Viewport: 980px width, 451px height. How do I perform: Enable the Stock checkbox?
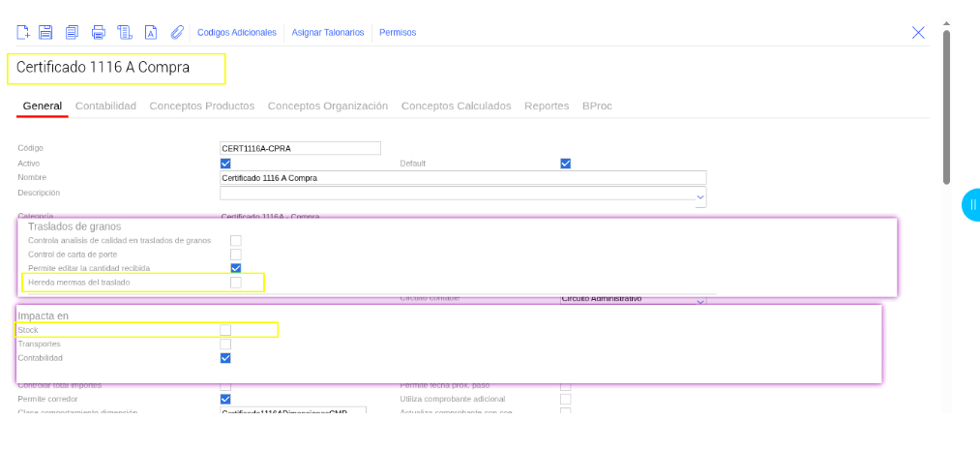[x=225, y=330]
